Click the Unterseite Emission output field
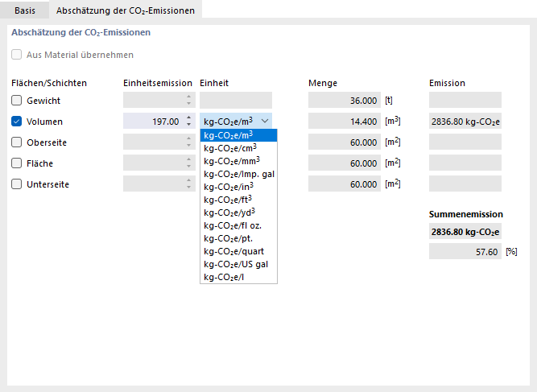Screen dimensions: 537x392 465,184
